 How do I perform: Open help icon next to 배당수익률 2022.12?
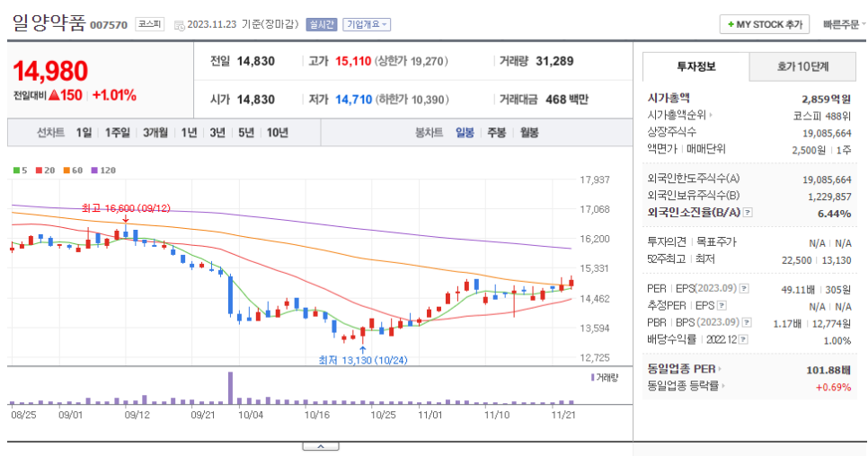[743, 339]
